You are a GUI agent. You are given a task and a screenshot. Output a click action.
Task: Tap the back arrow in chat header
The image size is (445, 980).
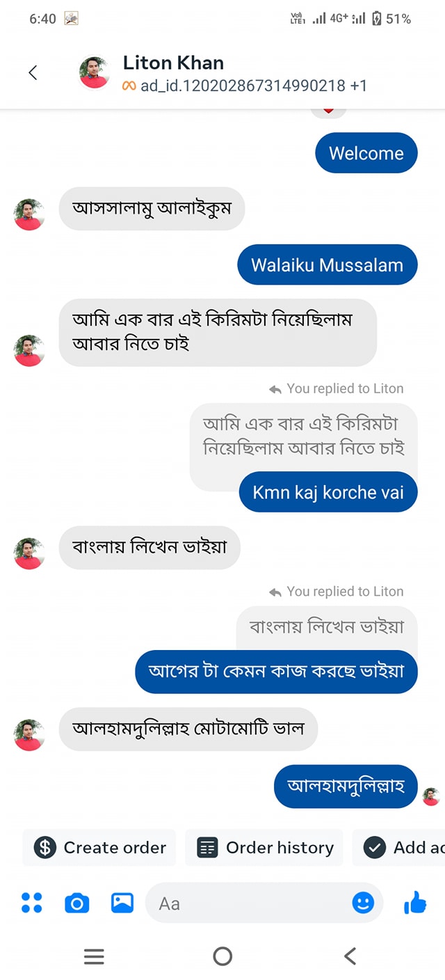click(x=33, y=72)
